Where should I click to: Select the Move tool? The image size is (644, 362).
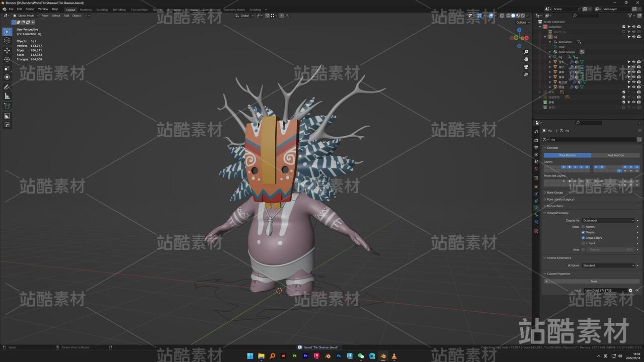click(7, 50)
